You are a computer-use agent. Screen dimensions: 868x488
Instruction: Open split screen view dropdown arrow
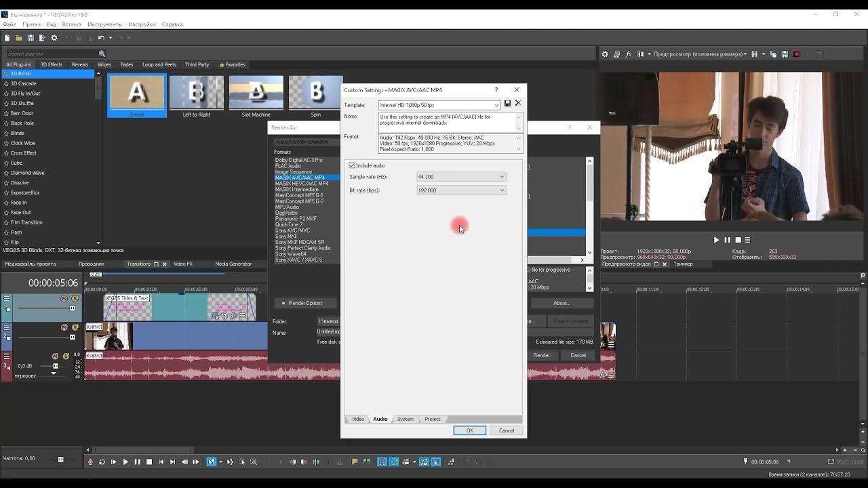click(x=648, y=54)
